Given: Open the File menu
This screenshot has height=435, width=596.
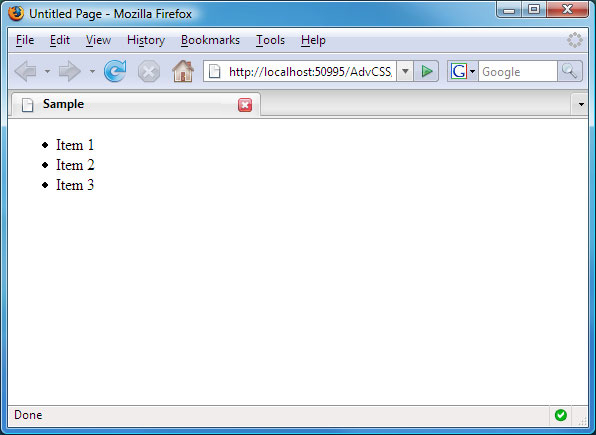Looking at the screenshot, I should [25, 40].
